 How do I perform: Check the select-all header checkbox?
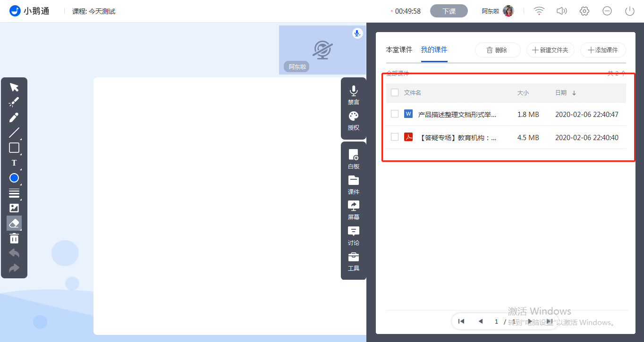[395, 92]
